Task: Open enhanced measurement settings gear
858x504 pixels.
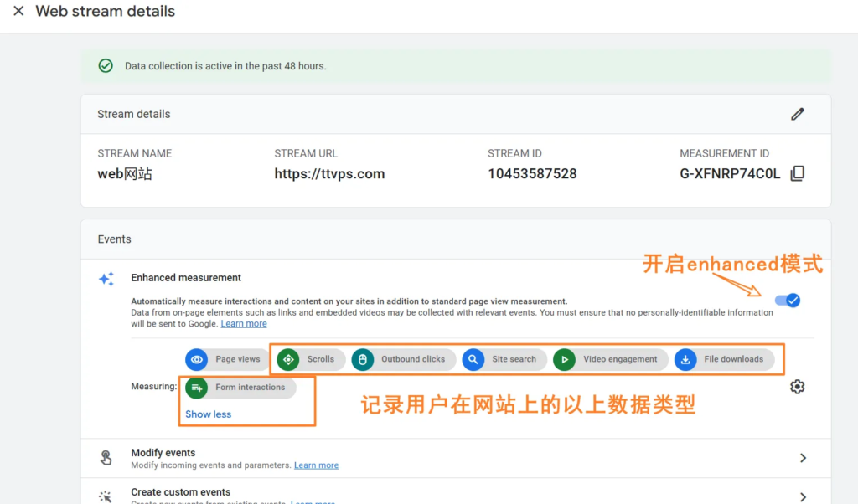Action: click(x=798, y=387)
